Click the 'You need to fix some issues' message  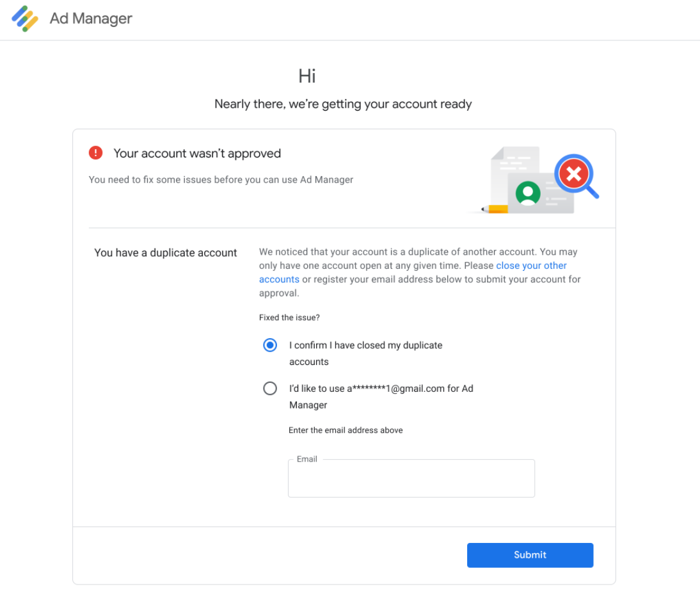(221, 179)
